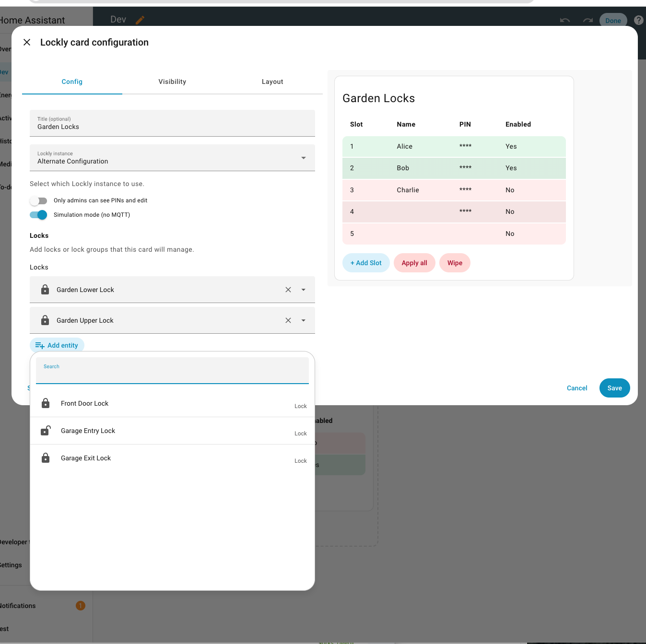Select Front Door Lock from entity list
This screenshot has height=644, width=646.
172,403
